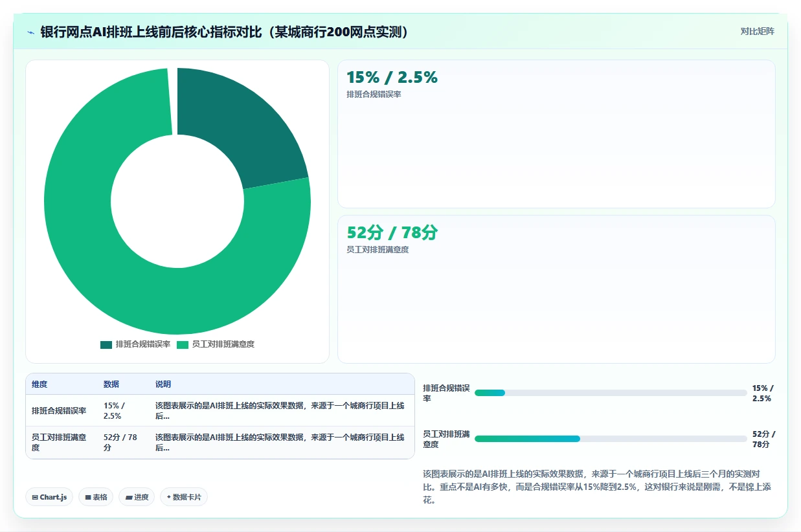
Task: Click the lightning icon before the title
Action: tap(31, 32)
